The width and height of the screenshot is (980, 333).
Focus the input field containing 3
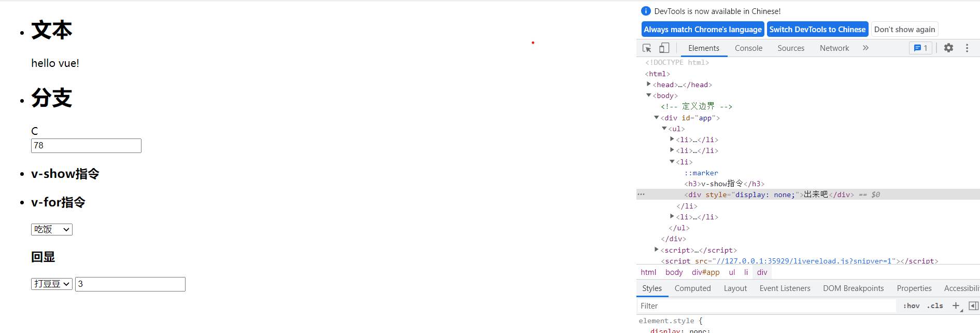pyautogui.click(x=130, y=284)
